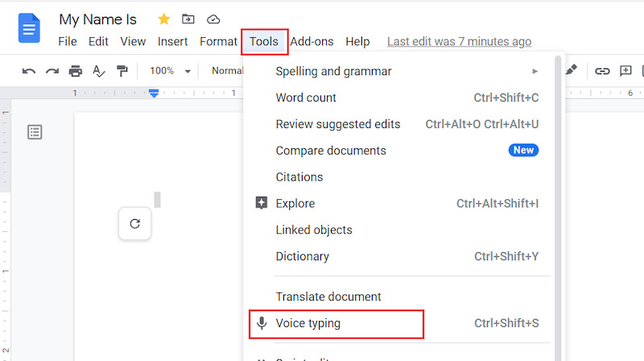644x361 pixels.
Task: Click the New badge on Compare documents
Action: (523, 150)
